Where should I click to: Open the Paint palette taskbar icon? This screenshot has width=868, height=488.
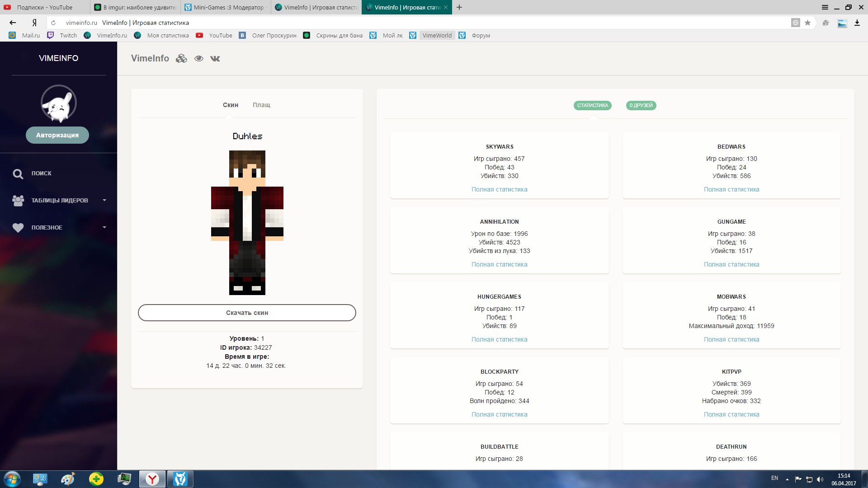[68, 479]
